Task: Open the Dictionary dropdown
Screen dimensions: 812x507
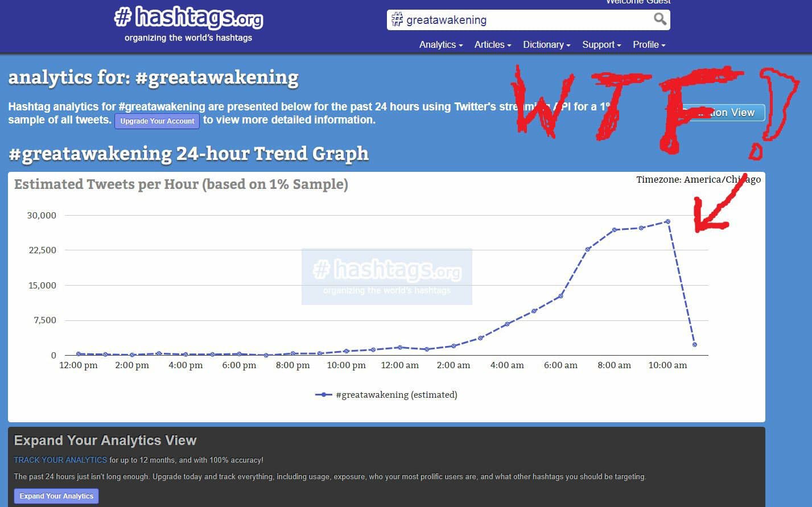Action: (x=546, y=44)
